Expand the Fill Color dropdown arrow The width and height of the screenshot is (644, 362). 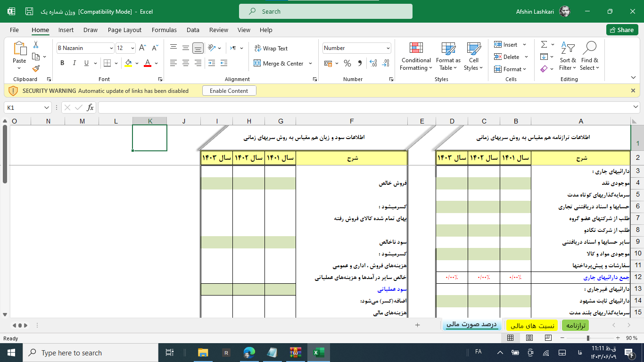[x=137, y=63]
